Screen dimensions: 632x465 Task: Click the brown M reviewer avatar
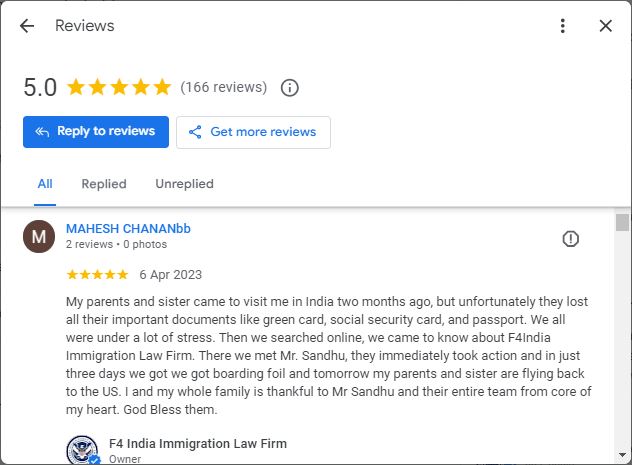pyautogui.click(x=39, y=237)
